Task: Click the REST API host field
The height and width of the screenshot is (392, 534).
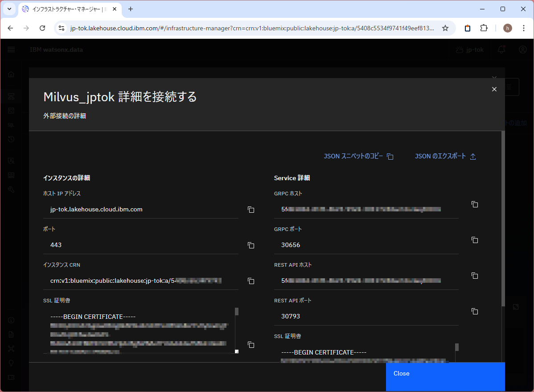Action: (x=366, y=281)
